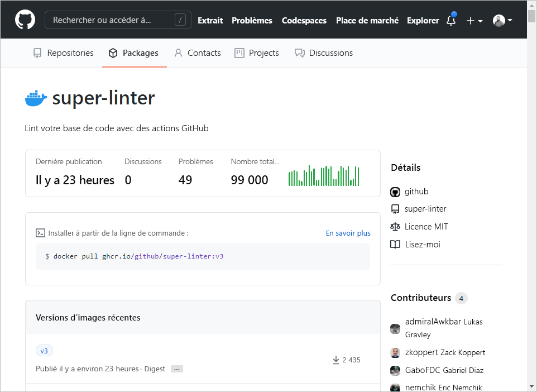Screen dimensions: 537x392
Task: Click the En savoir plus link
Action: (348, 233)
